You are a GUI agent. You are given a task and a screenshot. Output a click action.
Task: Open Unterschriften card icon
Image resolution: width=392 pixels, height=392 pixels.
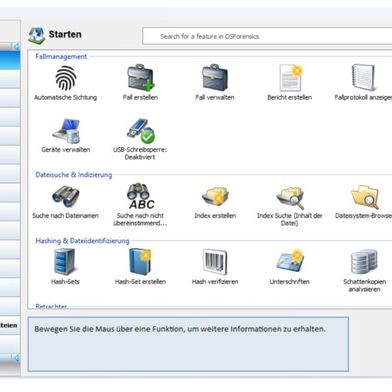click(x=290, y=262)
